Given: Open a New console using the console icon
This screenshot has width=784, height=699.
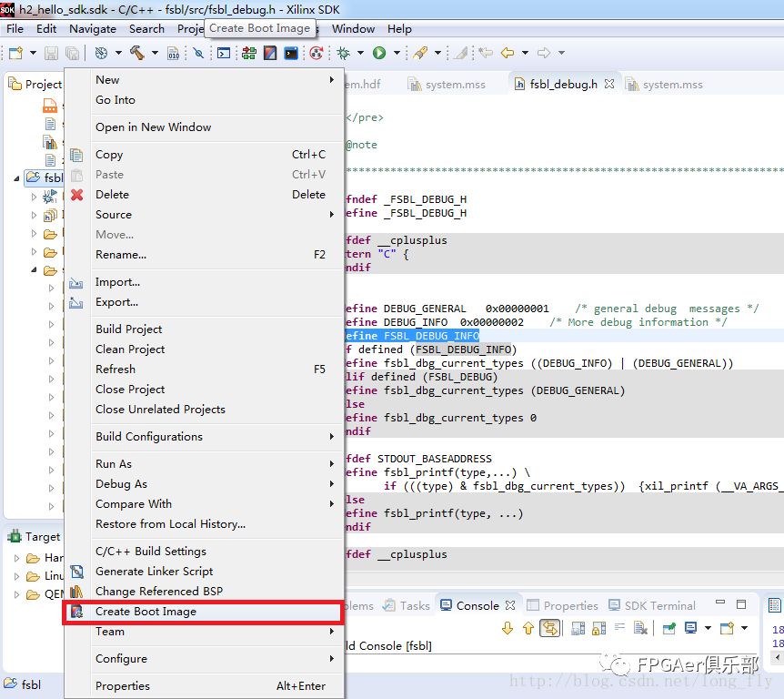Looking at the screenshot, I should point(727,628).
